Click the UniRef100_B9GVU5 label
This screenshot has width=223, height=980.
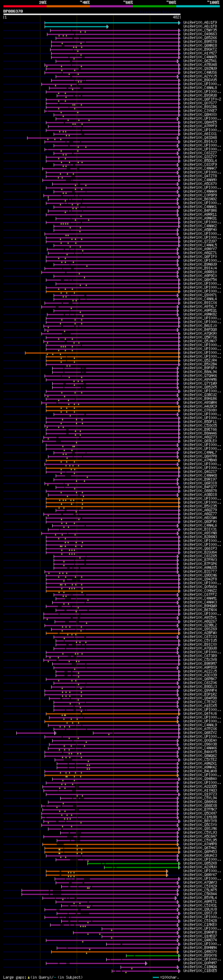click(x=200, y=80)
